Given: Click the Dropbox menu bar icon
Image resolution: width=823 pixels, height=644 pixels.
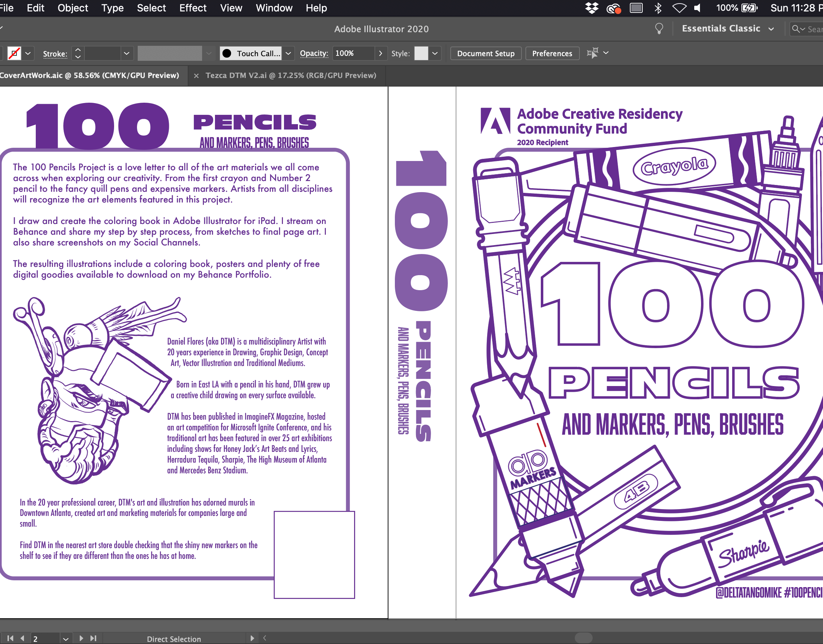Looking at the screenshot, I should pos(592,8).
